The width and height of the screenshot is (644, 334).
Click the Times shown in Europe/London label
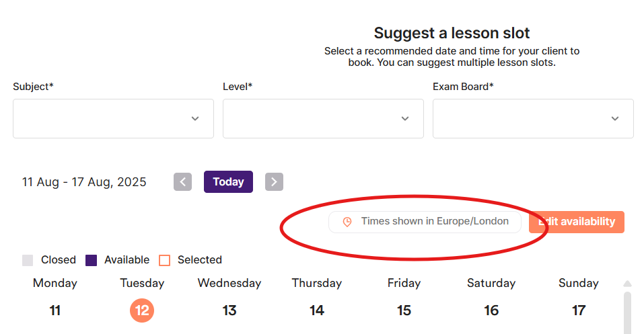click(434, 222)
